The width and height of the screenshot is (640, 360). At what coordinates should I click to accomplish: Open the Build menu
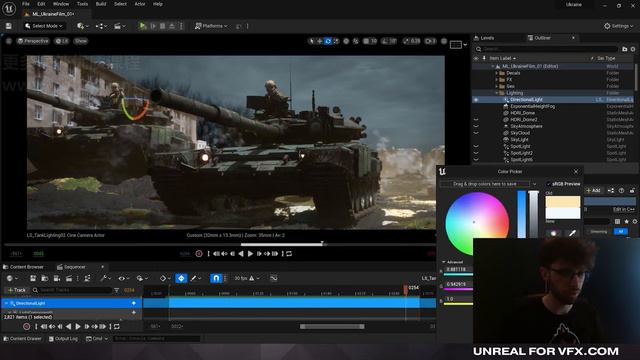101,4
